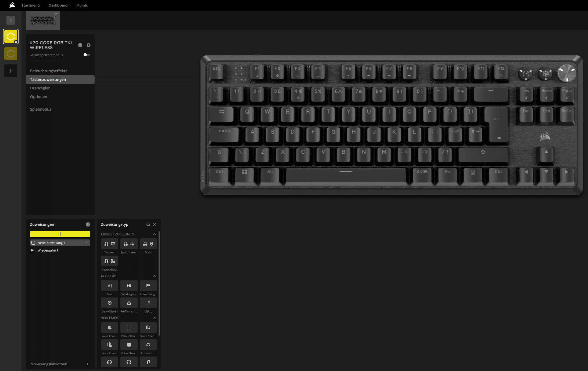The height and width of the screenshot is (371, 588).
Task: Collapse the VOICEMOD section
Action: point(155,318)
